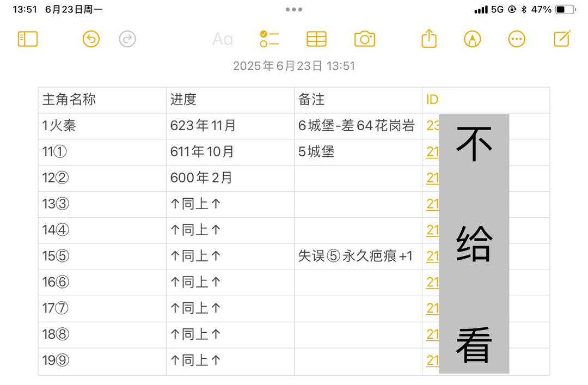The height and width of the screenshot is (385, 588).
Task: Activate the markup pen tool
Action: pyautogui.click(x=473, y=39)
